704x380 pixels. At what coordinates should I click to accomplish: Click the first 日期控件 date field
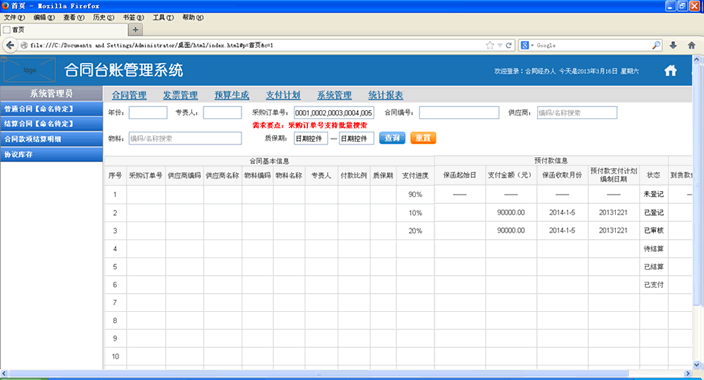pyautogui.click(x=311, y=138)
